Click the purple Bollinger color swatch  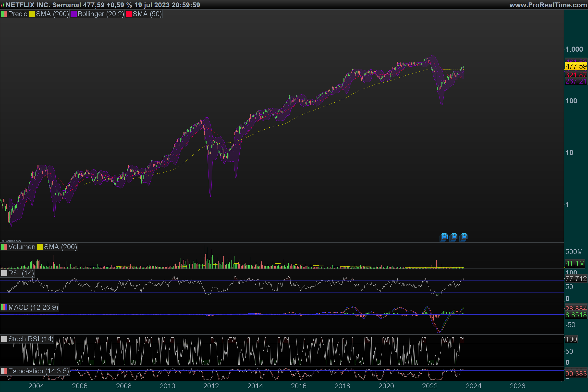[73, 14]
